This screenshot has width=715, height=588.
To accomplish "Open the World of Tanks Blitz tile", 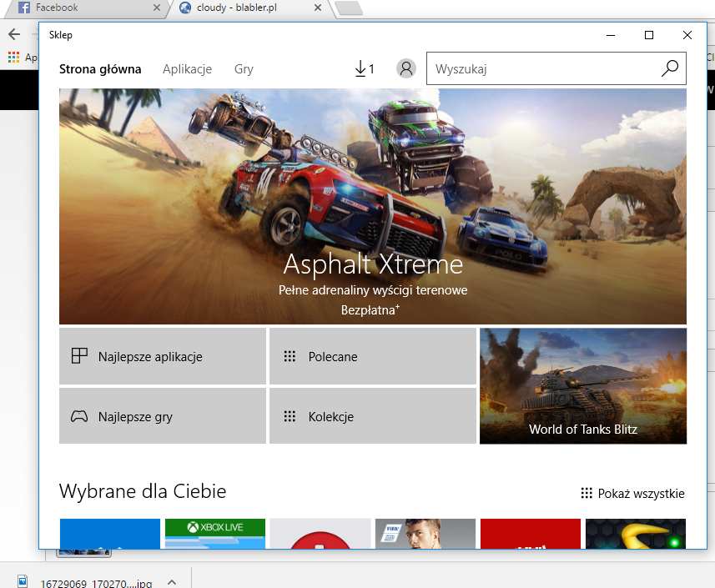I will tap(582, 385).
